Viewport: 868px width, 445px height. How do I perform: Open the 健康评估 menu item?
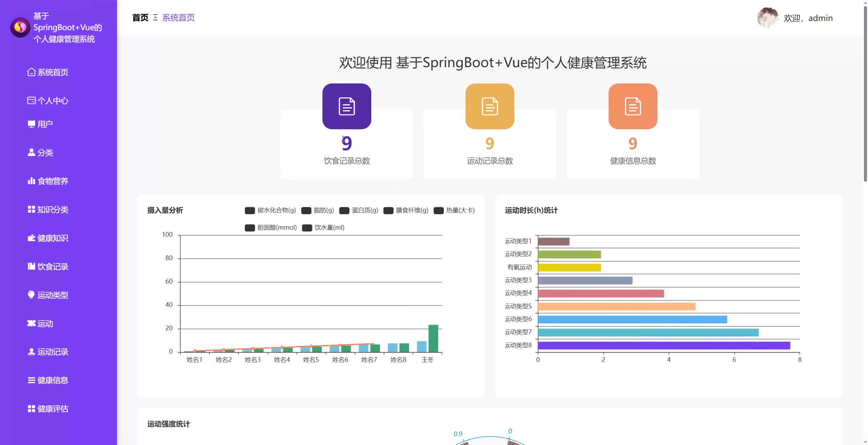(53, 409)
